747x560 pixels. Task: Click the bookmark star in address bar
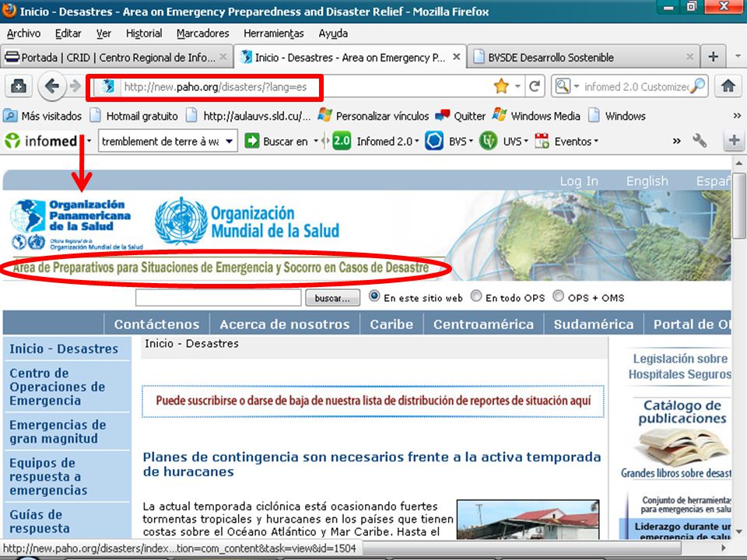pos(501,86)
